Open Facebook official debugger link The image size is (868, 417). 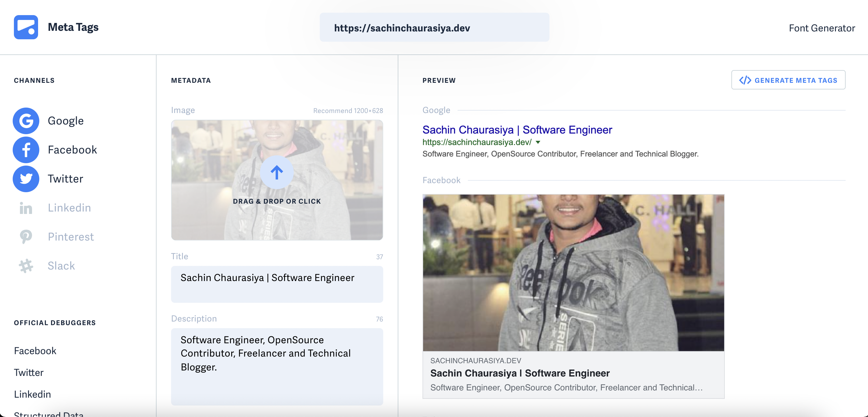35,351
